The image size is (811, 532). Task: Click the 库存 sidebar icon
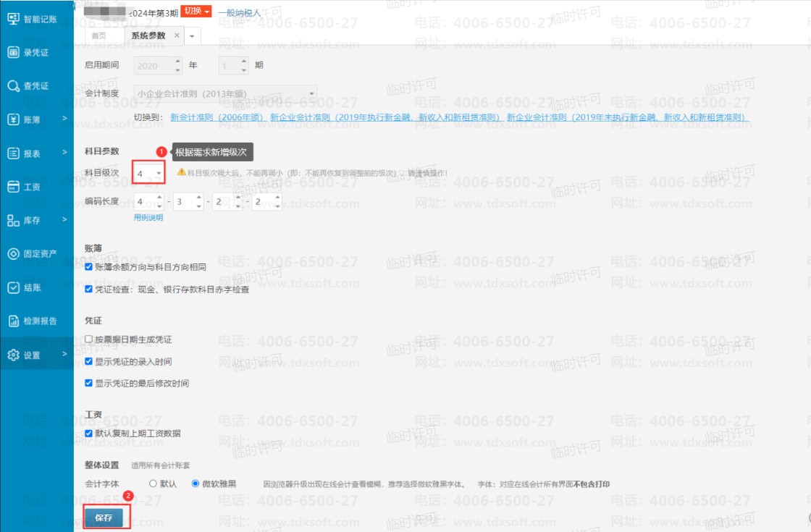click(x=14, y=220)
